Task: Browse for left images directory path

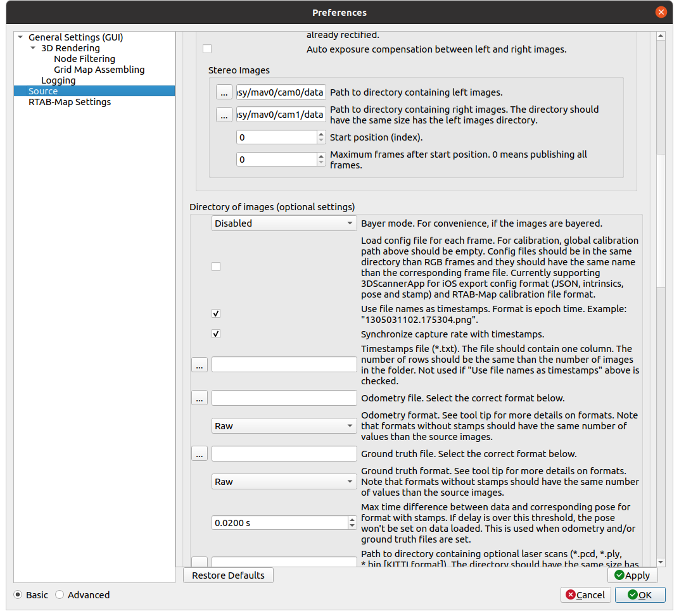Action: tap(224, 92)
